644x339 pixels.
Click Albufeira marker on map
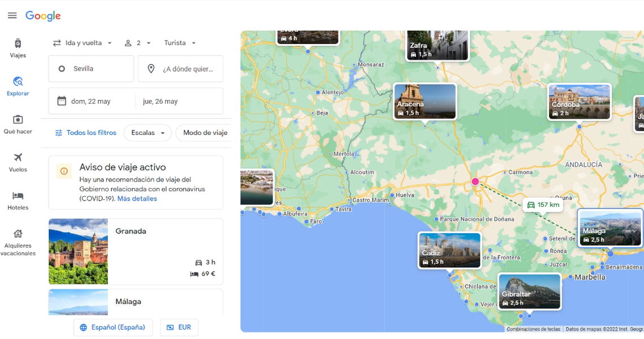coord(279,214)
